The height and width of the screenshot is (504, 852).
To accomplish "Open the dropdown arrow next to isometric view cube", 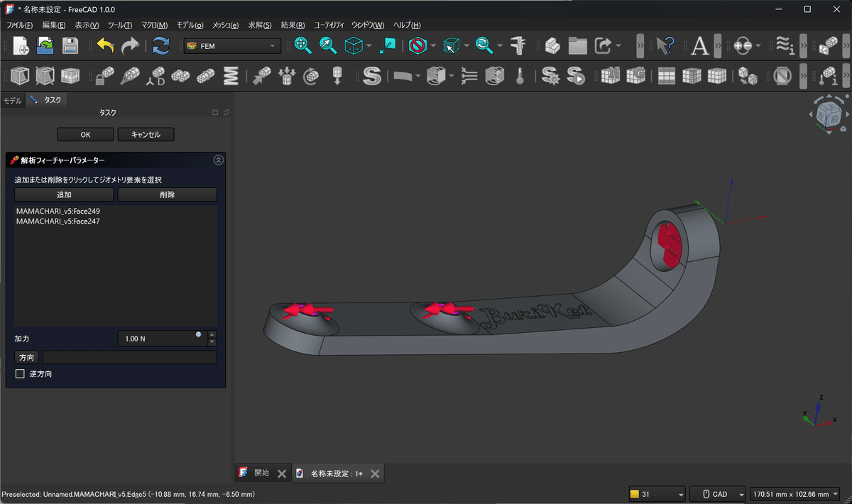I will (x=369, y=46).
